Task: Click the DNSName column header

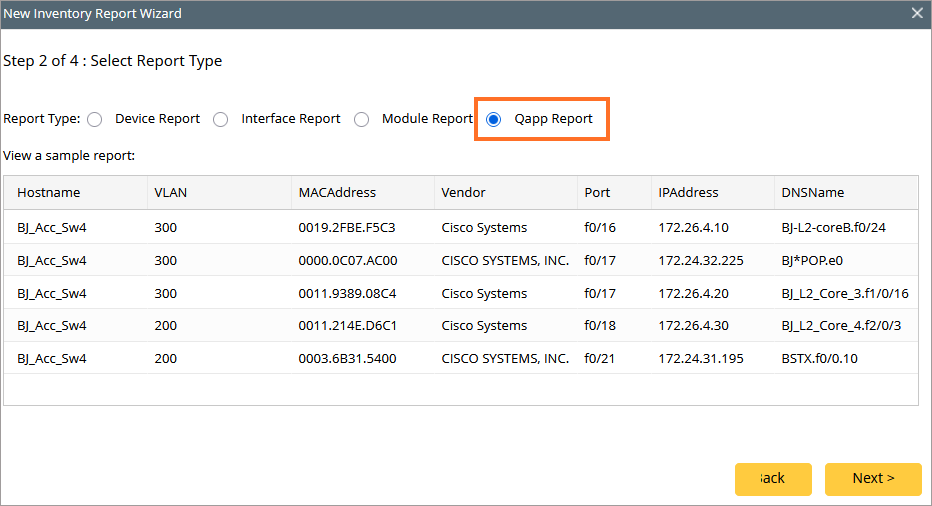Action: [813, 193]
